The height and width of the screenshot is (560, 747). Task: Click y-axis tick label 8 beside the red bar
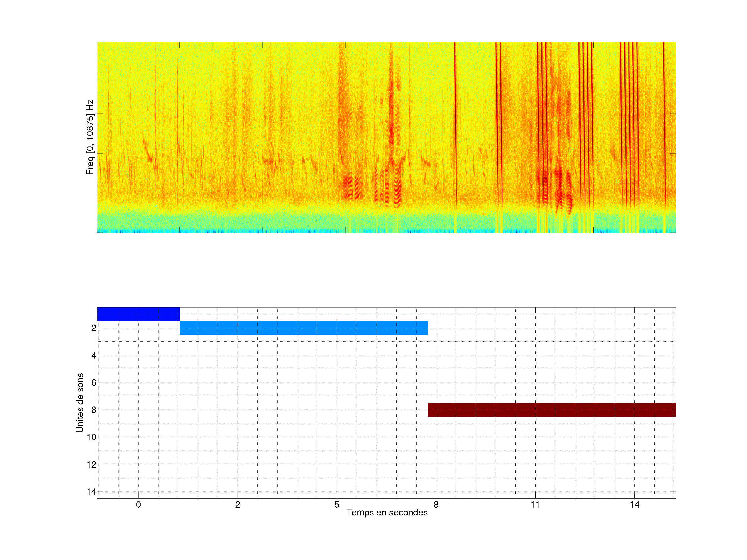tap(94, 410)
